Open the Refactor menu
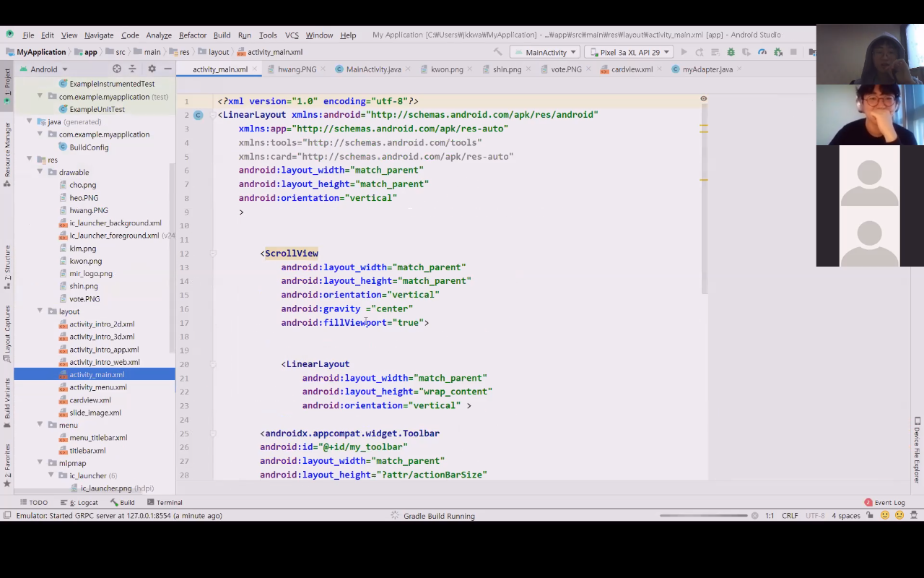Screen dimensions: 924x578 coord(193,35)
